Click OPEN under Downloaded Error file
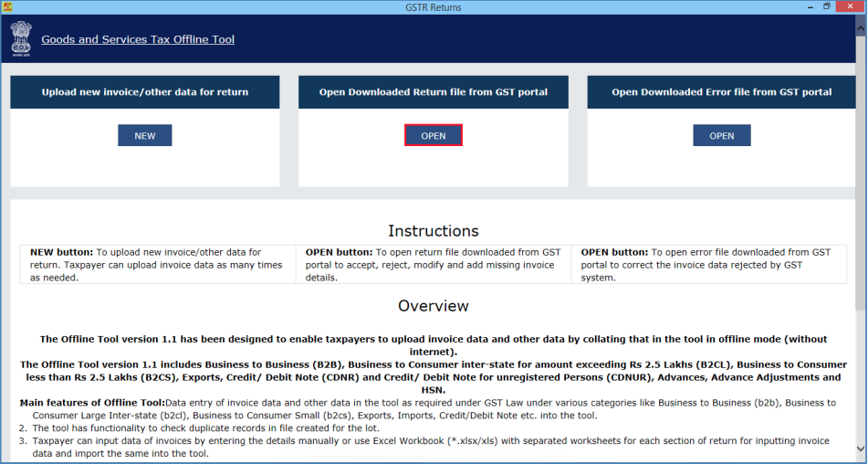 point(722,136)
